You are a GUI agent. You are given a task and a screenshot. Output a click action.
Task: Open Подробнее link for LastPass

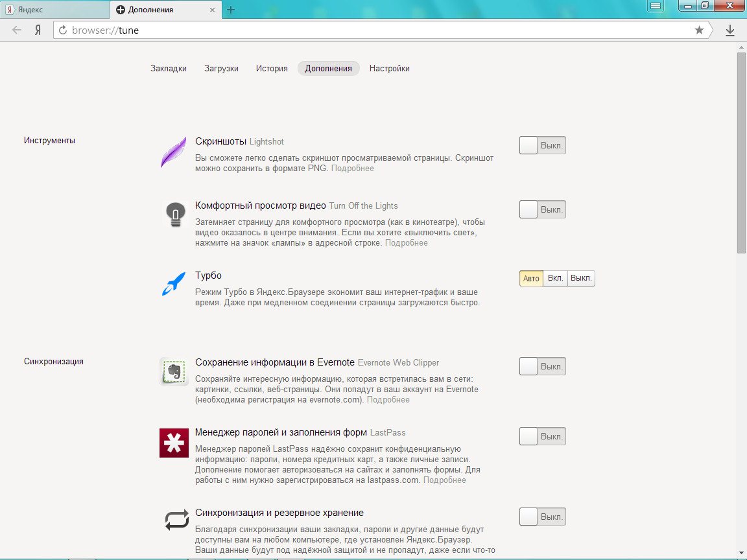[444, 480]
